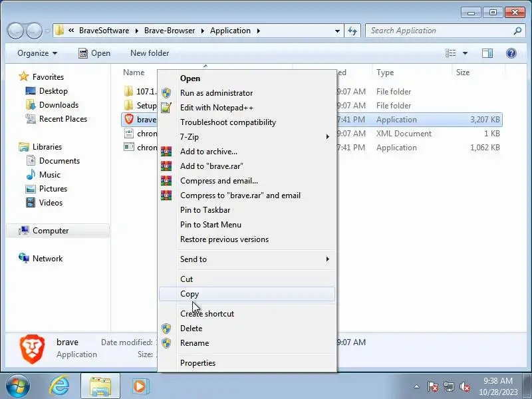Choose Restore previous versions
Image resolution: width=532 pixels, height=399 pixels.
[247, 239]
